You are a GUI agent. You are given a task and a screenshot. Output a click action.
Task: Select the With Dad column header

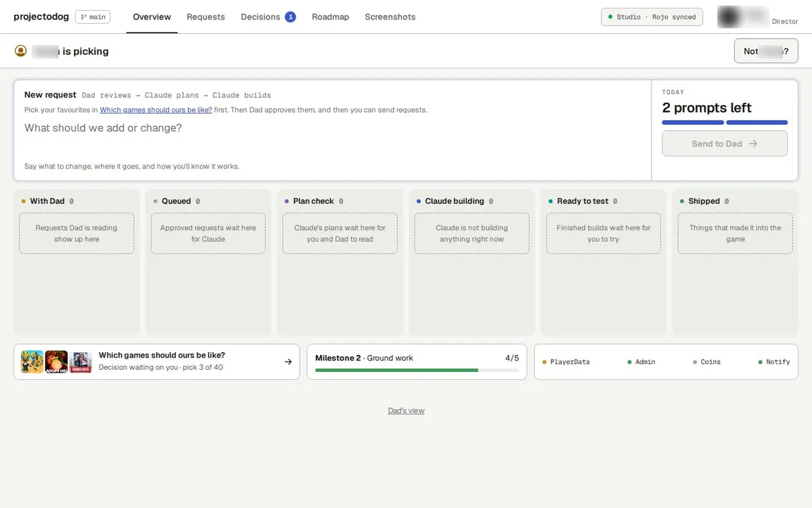coord(47,201)
